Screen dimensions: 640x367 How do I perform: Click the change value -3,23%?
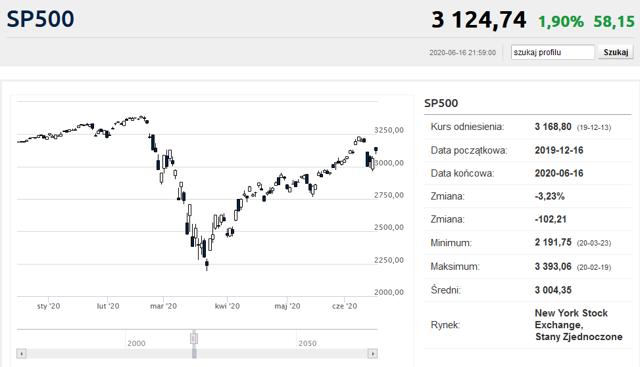(x=550, y=196)
